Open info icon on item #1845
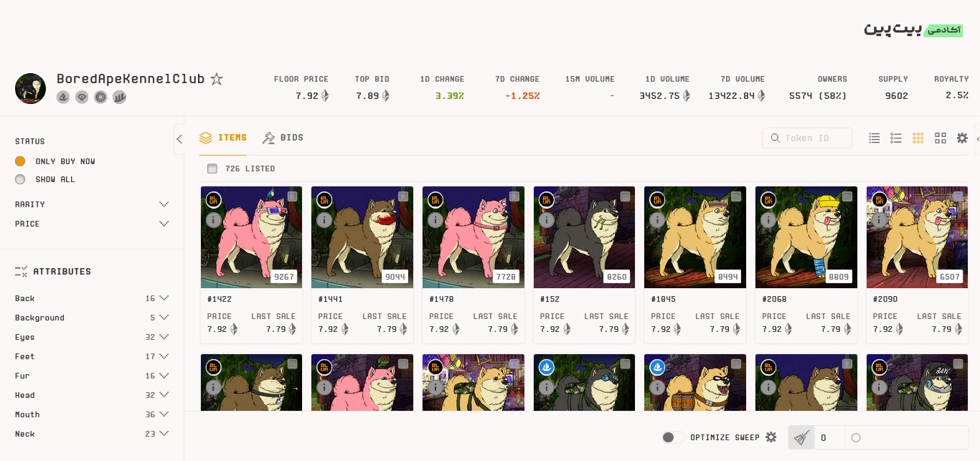The width and height of the screenshot is (980, 461). pos(656,220)
